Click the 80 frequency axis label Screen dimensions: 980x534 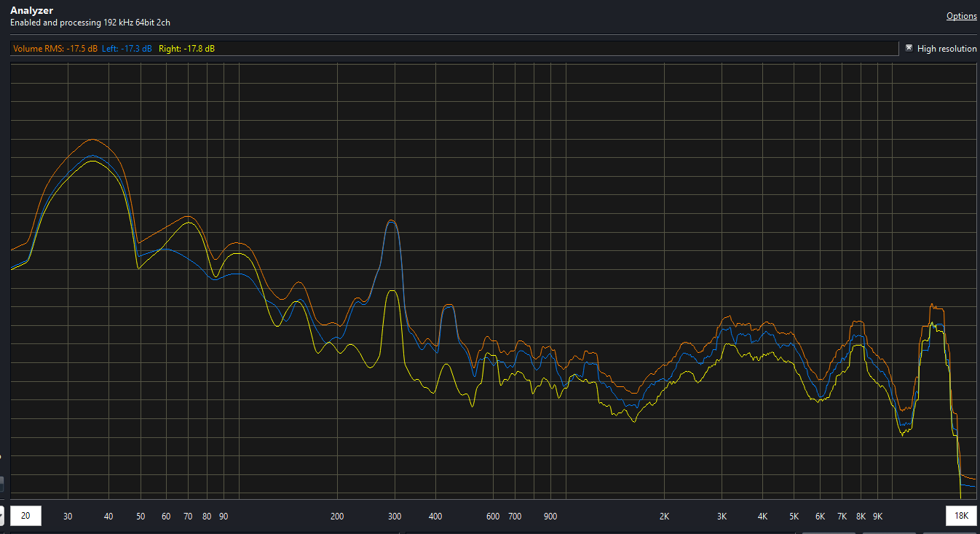(207, 517)
